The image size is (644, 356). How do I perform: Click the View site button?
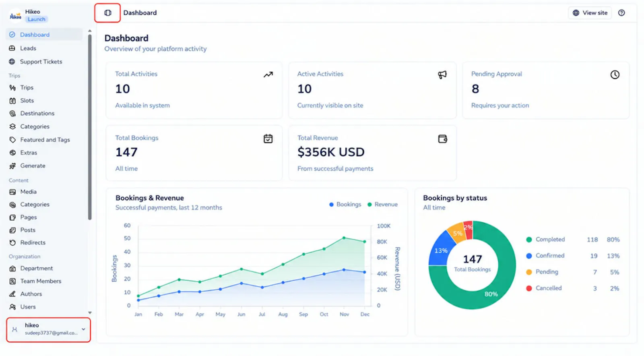tap(590, 13)
